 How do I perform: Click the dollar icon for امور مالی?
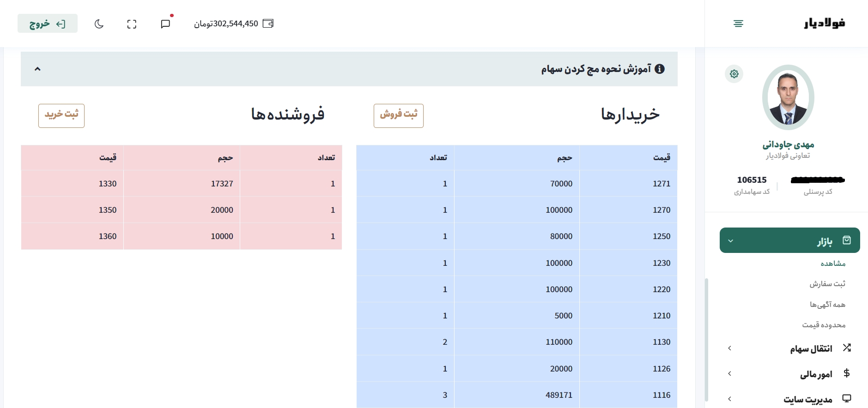click(x=846, y=373)
